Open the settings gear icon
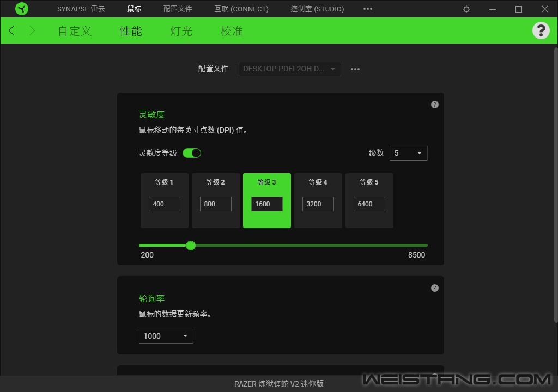The image size is (558, 392). (466, 9)
